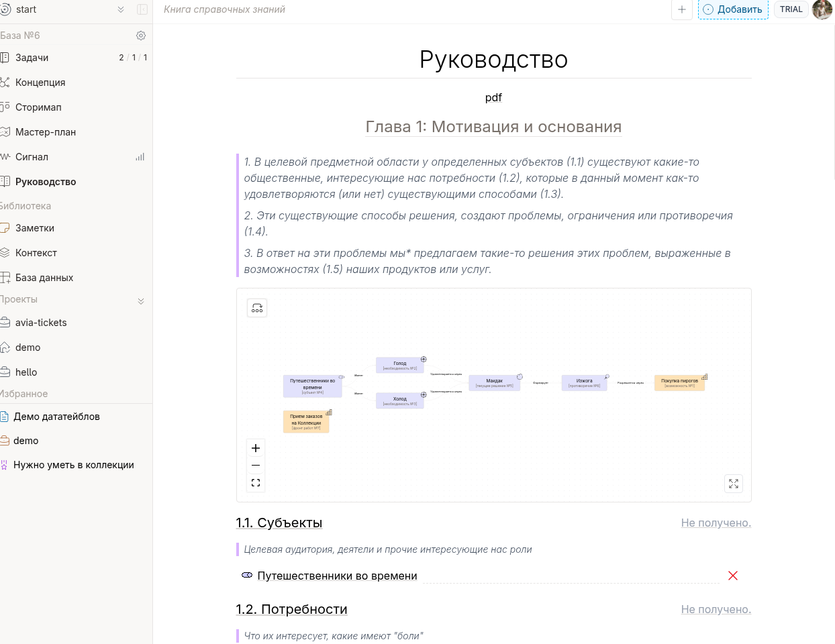Viewport: 835px width, 644px height.
Task: Open the diagram layout options icon
Action: pyautogui.click(x=257, y=308)
